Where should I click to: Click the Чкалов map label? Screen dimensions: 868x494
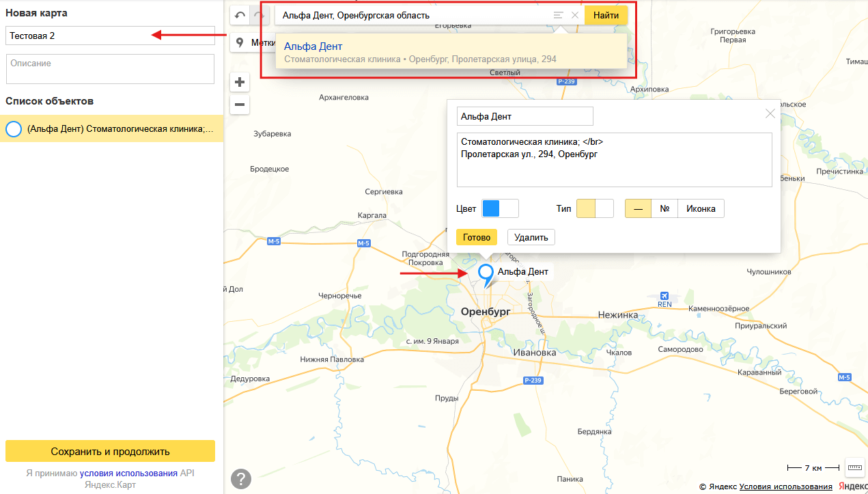pos(619,353)
